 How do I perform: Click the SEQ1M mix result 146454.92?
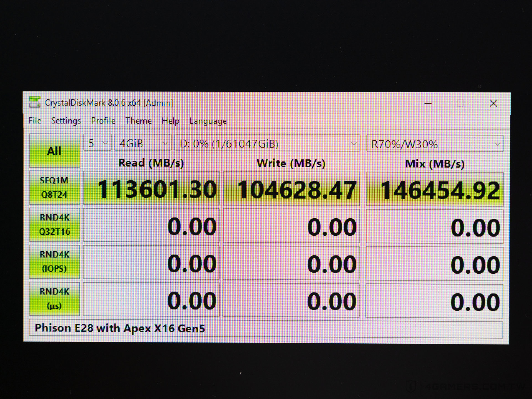click(435, 190)
